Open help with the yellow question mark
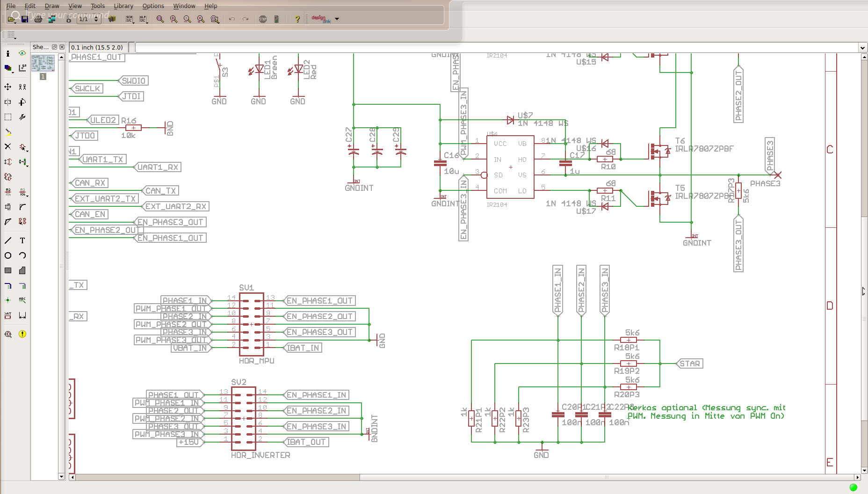This screenshot has width=868, height=494. coord(297,19)
